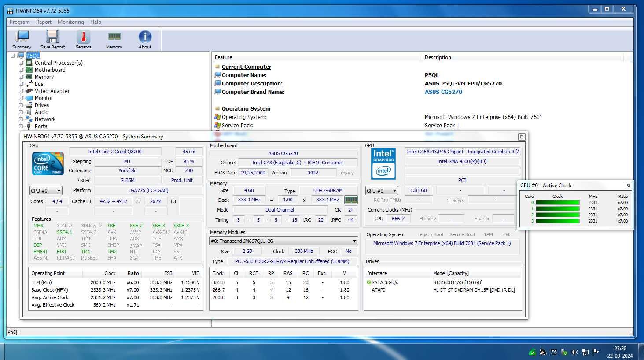Click the Base Clock (HFM) row
The image size is (644, 360).
[x=115, y=290]
